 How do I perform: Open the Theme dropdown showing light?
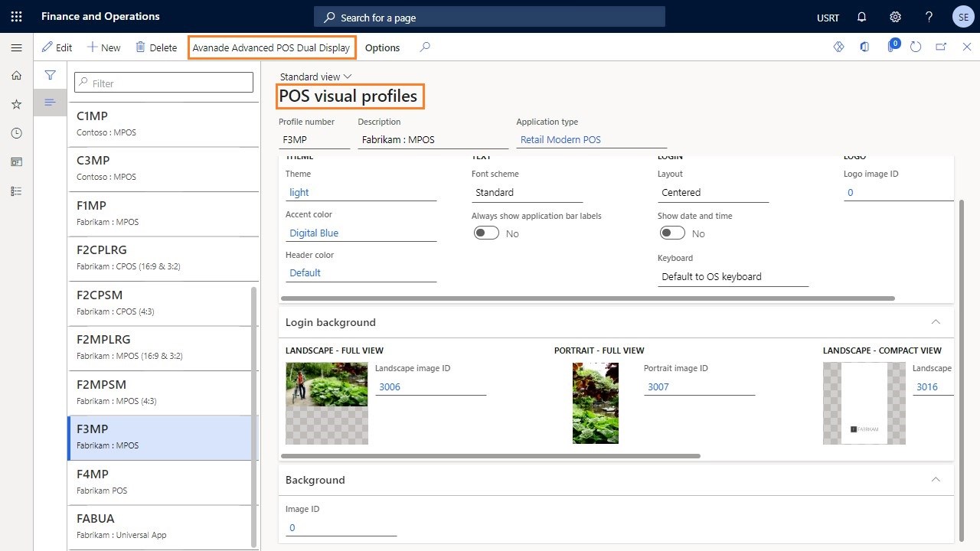coord(361,192)
